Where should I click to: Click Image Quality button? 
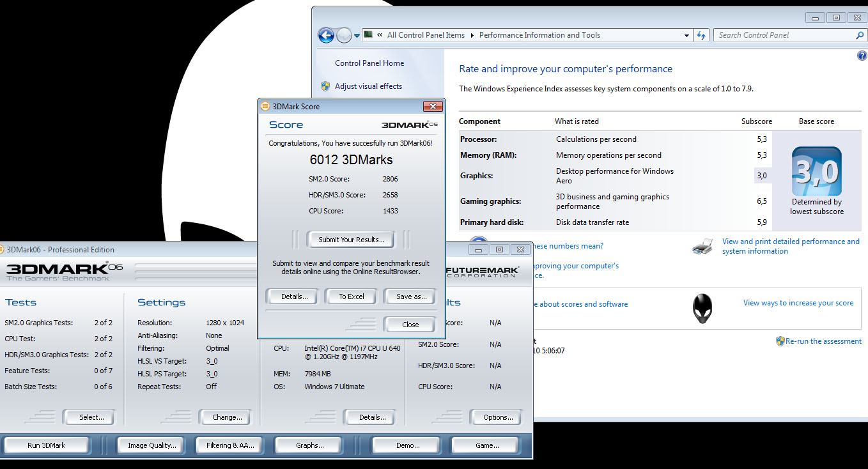click(x=151, y=445)
